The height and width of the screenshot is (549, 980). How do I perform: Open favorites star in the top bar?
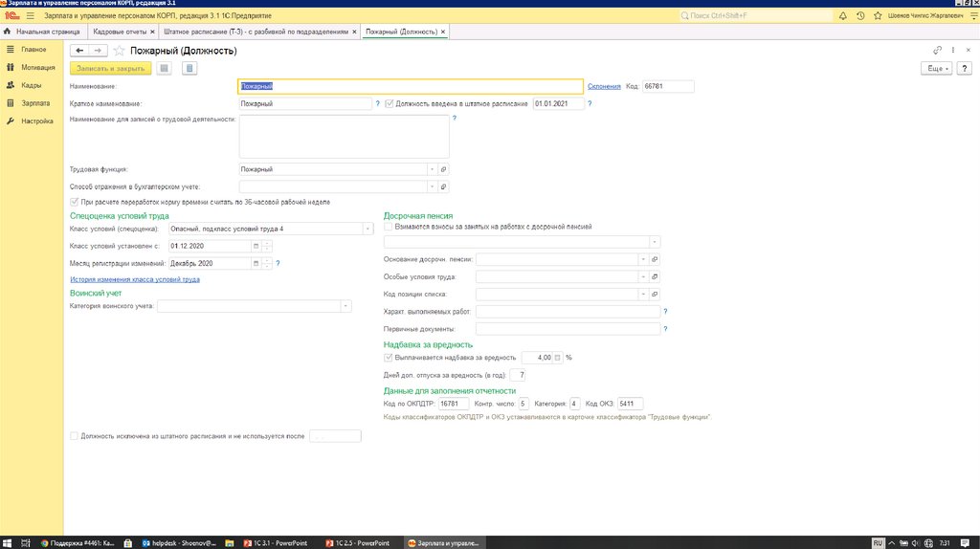click(878, 16)
